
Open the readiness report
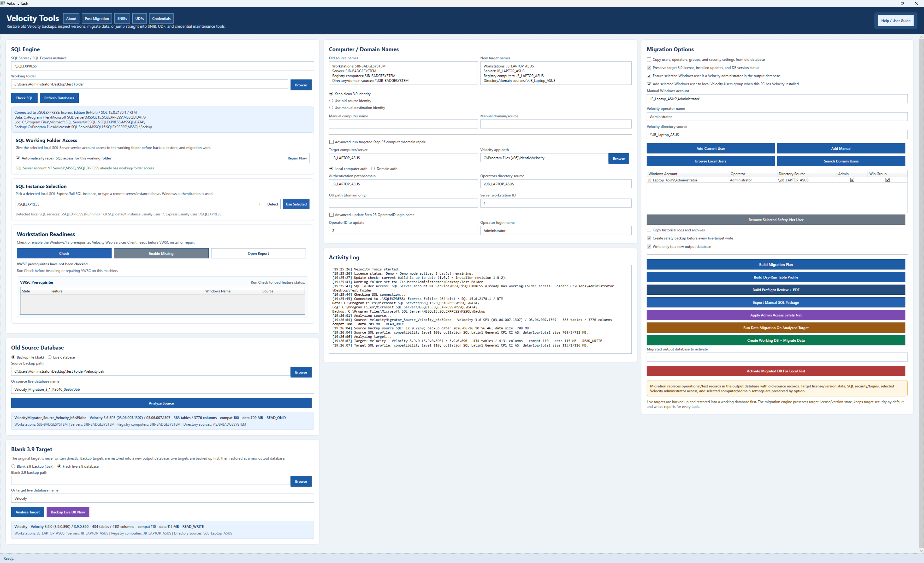pyautogui.click(x=258, y=253)
